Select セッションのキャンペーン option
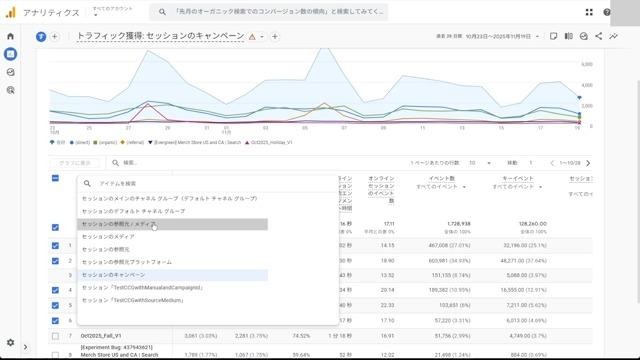This screenshot has height=360, width=640. click(x=173, y=275)
